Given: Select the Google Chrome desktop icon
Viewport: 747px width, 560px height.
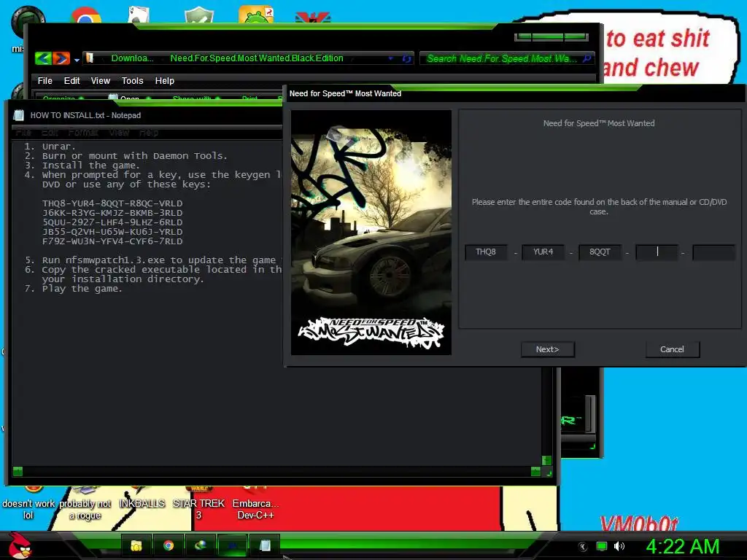Looking at the screenshot, I should [86, 15].
